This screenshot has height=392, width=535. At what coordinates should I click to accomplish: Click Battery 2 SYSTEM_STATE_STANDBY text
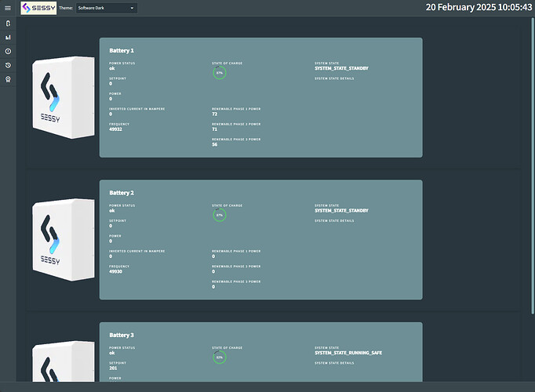(x=341, y=211)
